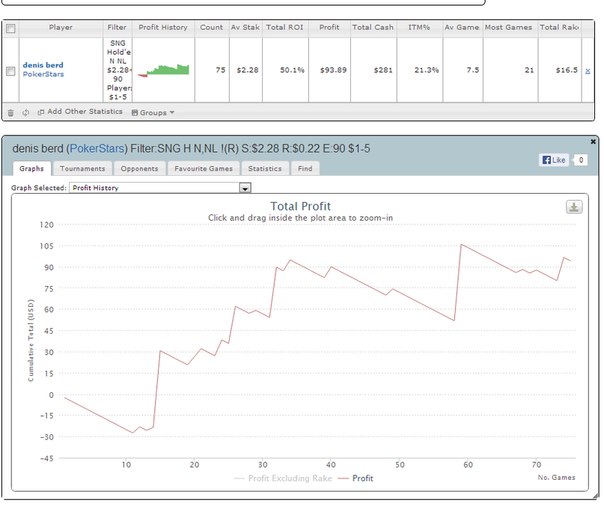Sort by the Total Cash column header
The image size is (604, 506).
coord(373,28)
